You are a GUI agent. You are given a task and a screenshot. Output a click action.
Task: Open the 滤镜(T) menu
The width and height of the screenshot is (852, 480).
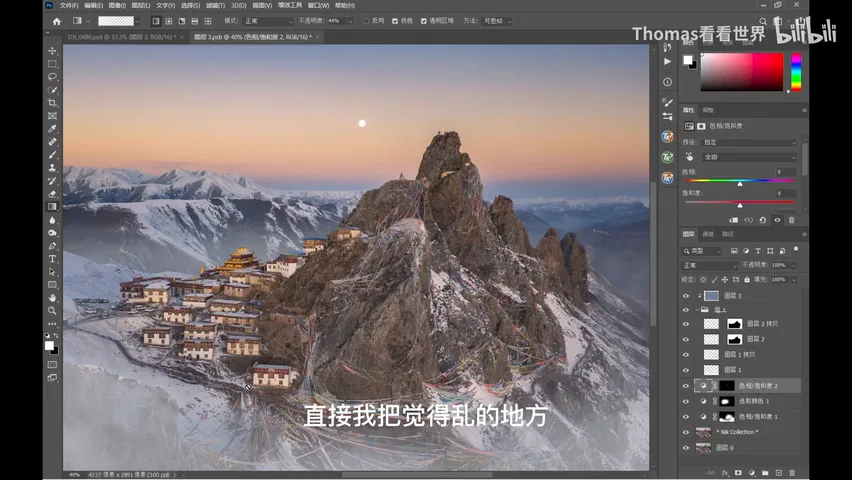215,5
